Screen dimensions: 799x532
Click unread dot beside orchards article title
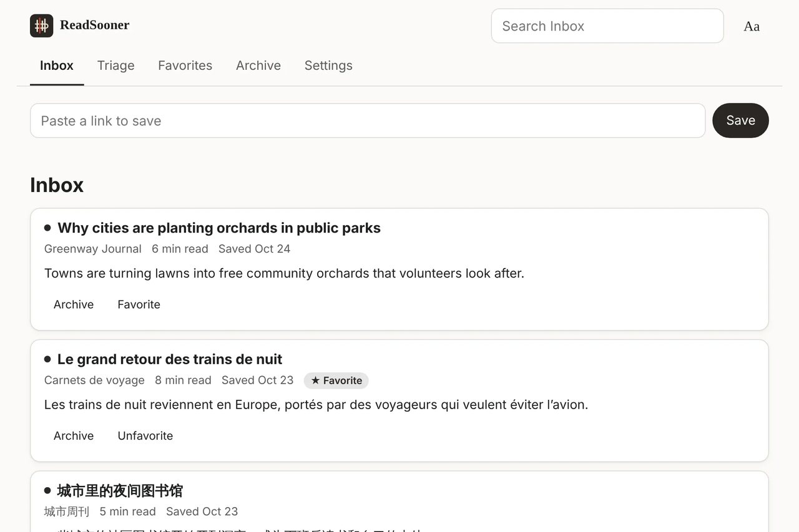(47, 228)
